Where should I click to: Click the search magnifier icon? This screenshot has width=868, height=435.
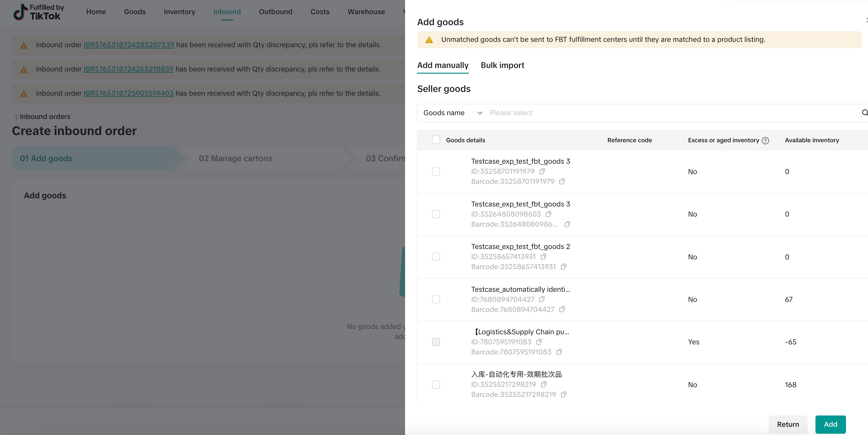tap(864, 113)
